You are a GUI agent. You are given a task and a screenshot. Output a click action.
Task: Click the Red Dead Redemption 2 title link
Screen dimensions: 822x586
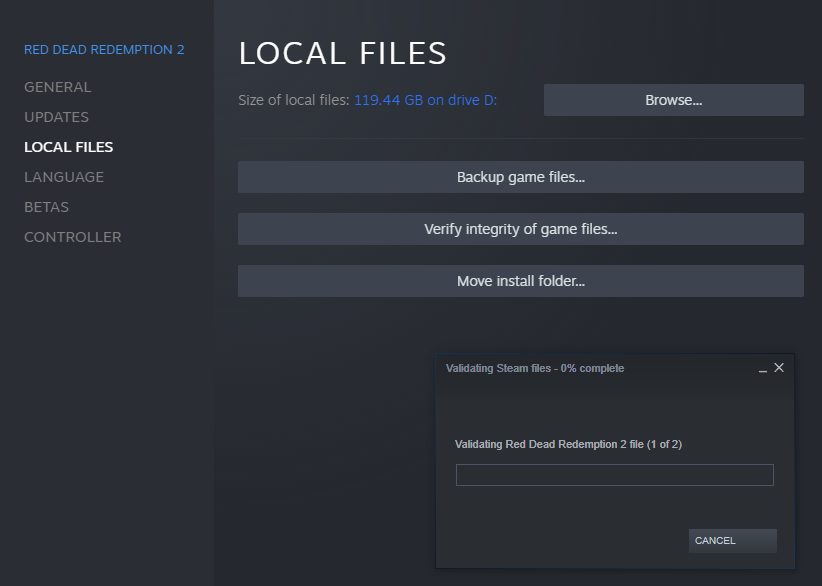[104, 50]
